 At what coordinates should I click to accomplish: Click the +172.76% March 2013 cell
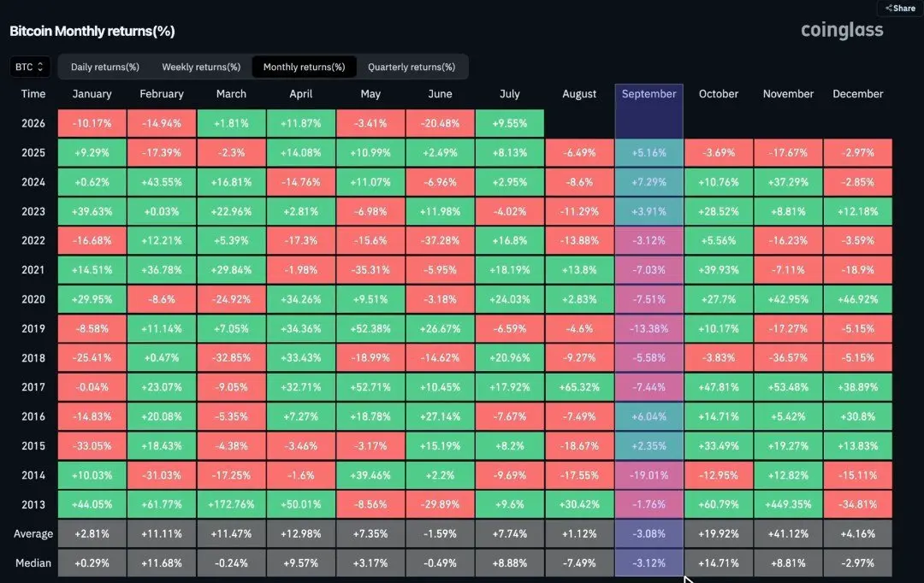tap(231, 504)
